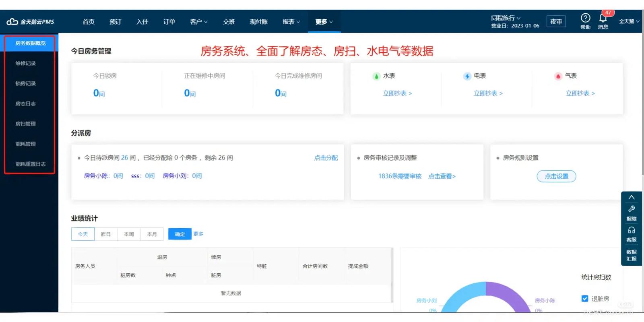Click the 今日锁房 0间 value

coord(99,93)
